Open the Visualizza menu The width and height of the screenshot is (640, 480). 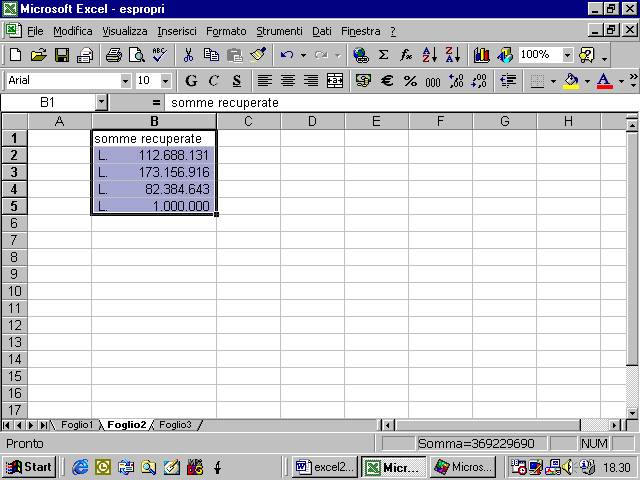pos(124,31)
